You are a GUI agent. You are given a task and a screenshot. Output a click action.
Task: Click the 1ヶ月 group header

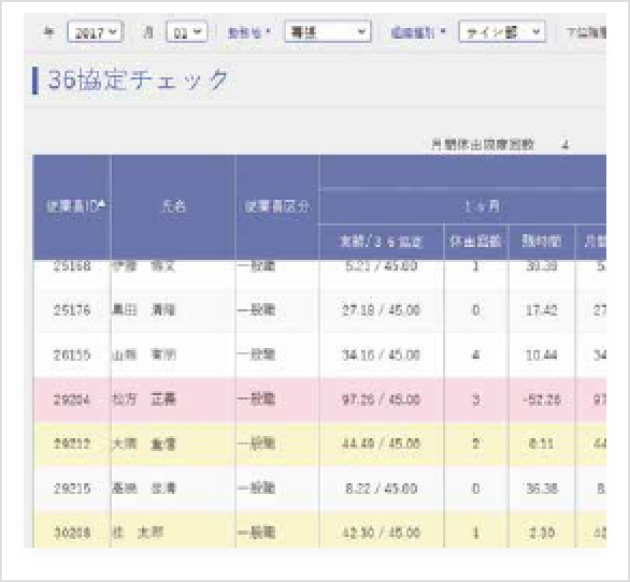coord(482,207)
